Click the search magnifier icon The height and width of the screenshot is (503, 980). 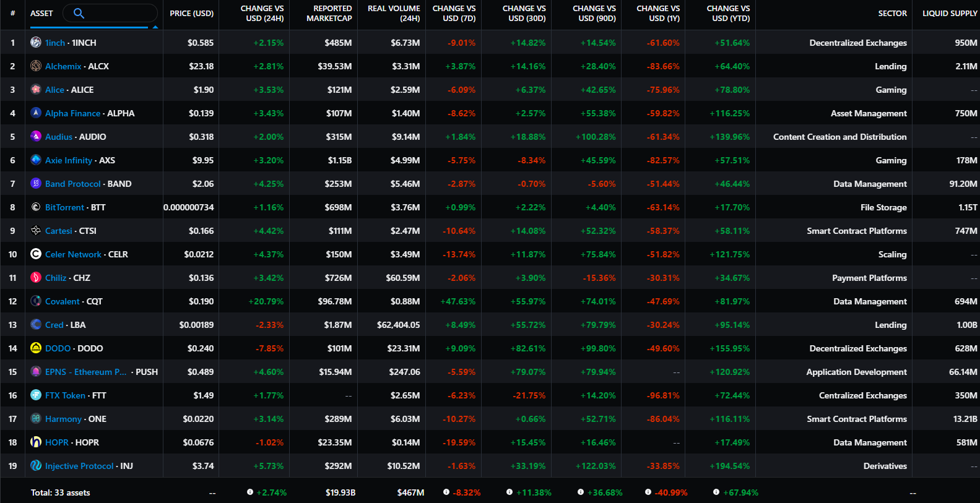[79, 13]
